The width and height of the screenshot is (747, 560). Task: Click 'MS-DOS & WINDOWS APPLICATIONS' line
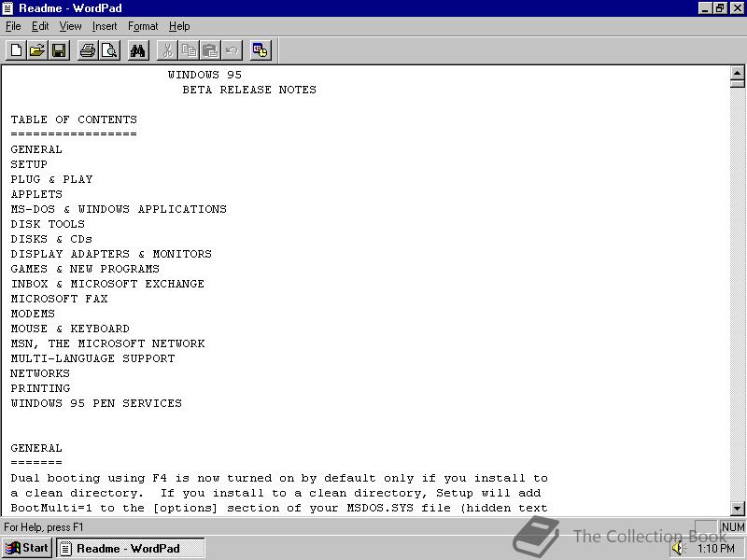pyautogui.click(x=119, y=209)
